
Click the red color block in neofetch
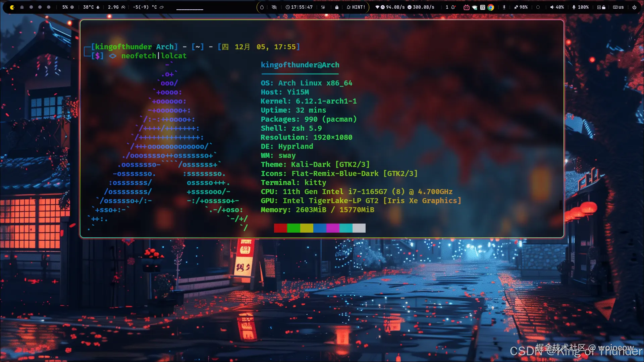click(x=280, y=228)
